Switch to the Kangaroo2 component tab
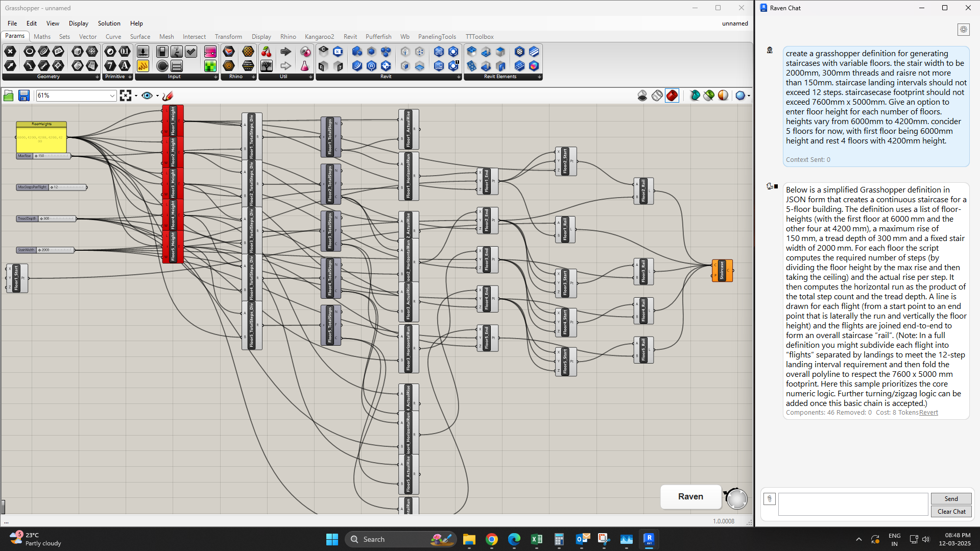Screen dimensions: 980x551 [x=319, y=36]
